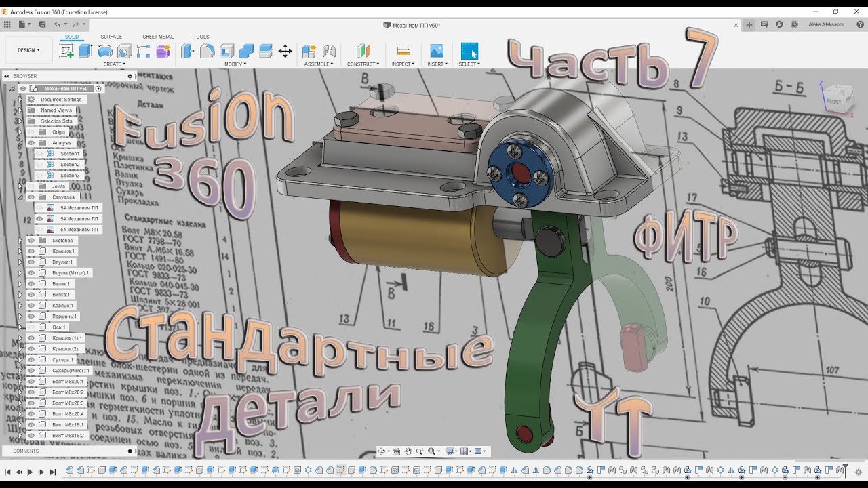Choose the Joint tool
868x488 pixels.
(x=329, y=51)
